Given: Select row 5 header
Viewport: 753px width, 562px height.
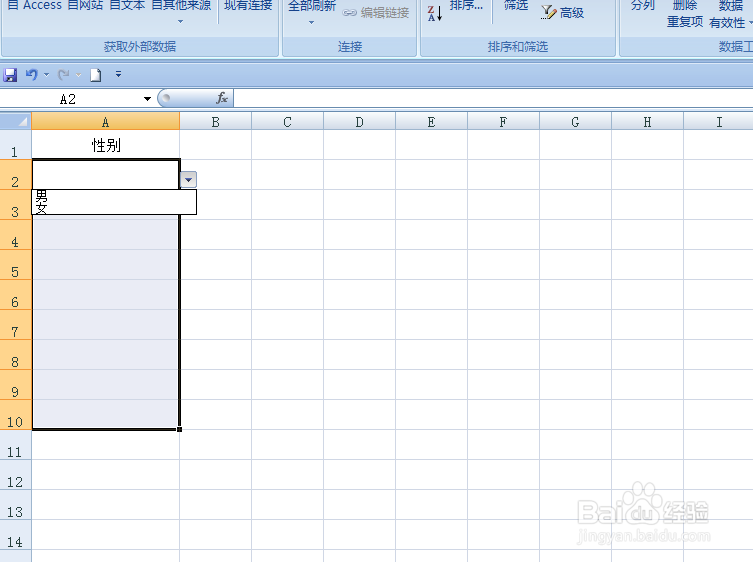Looking at the screenshot, I should click(x=15, y=265).
